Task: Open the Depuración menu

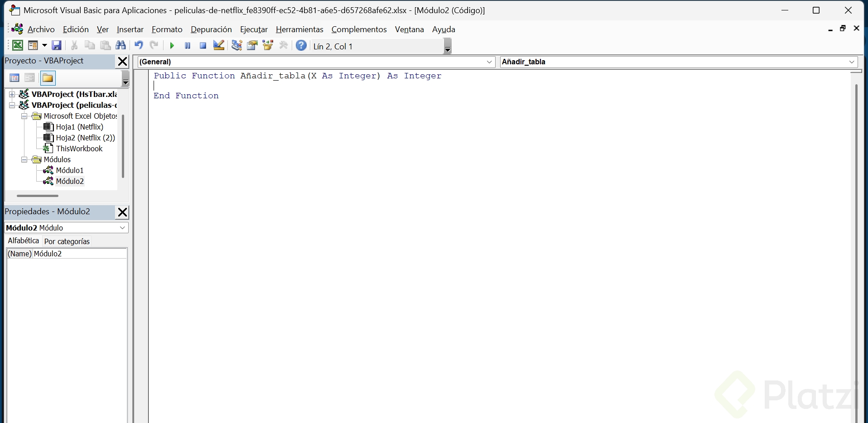Action: tap(211, 29)
